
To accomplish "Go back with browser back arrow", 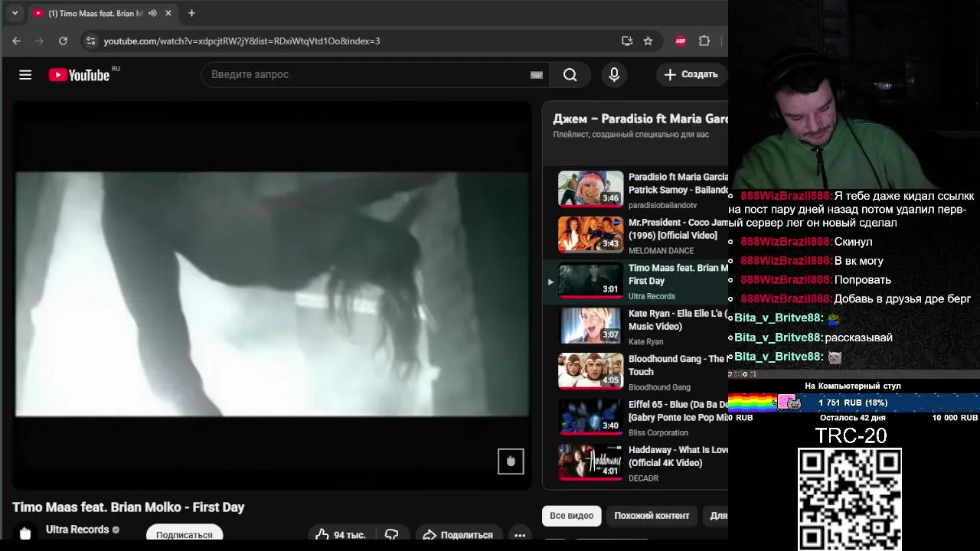I will point(16,41).
